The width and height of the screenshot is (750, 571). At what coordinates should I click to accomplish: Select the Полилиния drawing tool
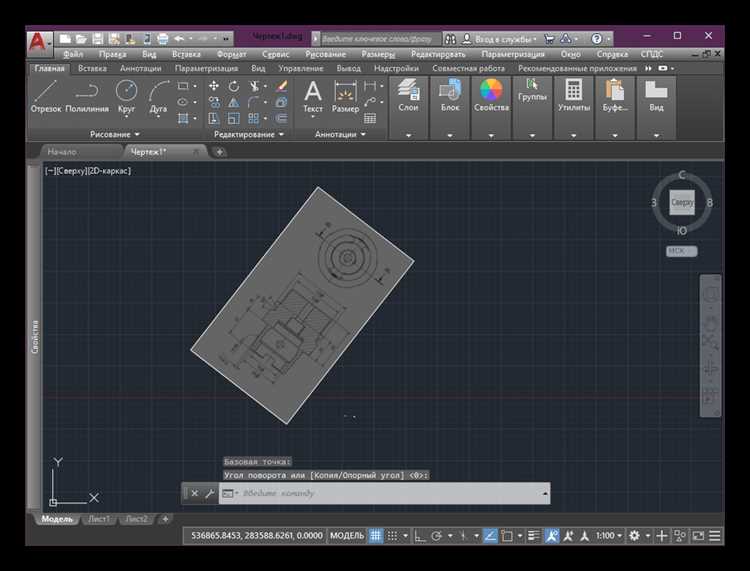coord(87,97)
